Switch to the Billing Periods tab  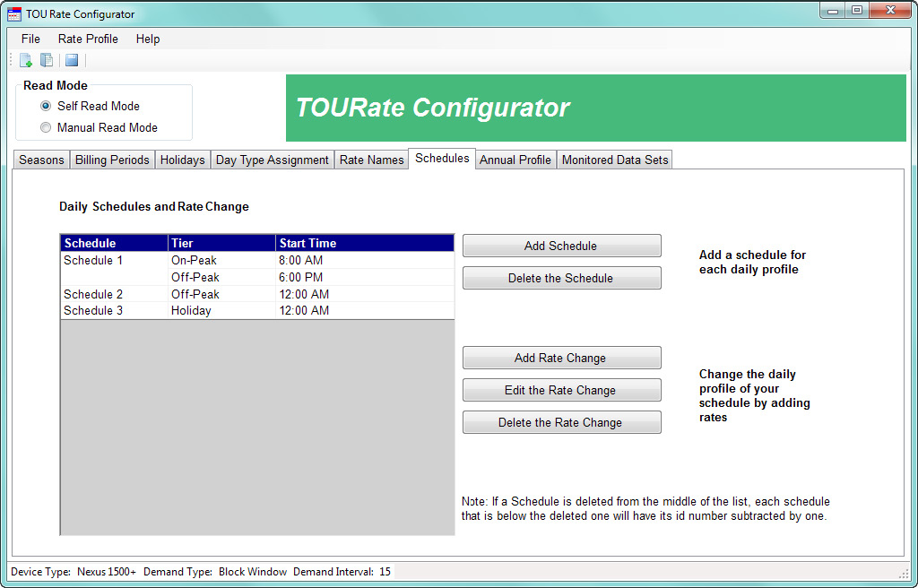(x=112, y=160)
